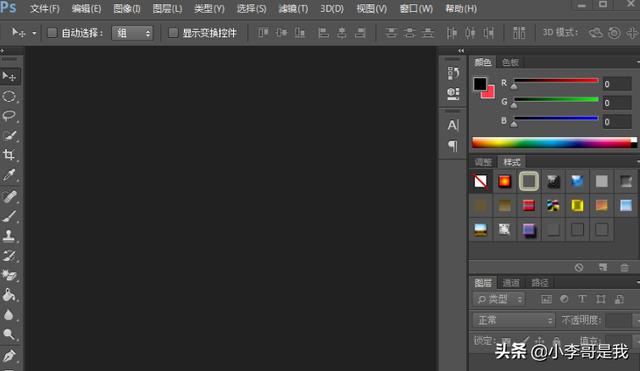
Task: Align top edges button in options bar
Action: (263, 33)
